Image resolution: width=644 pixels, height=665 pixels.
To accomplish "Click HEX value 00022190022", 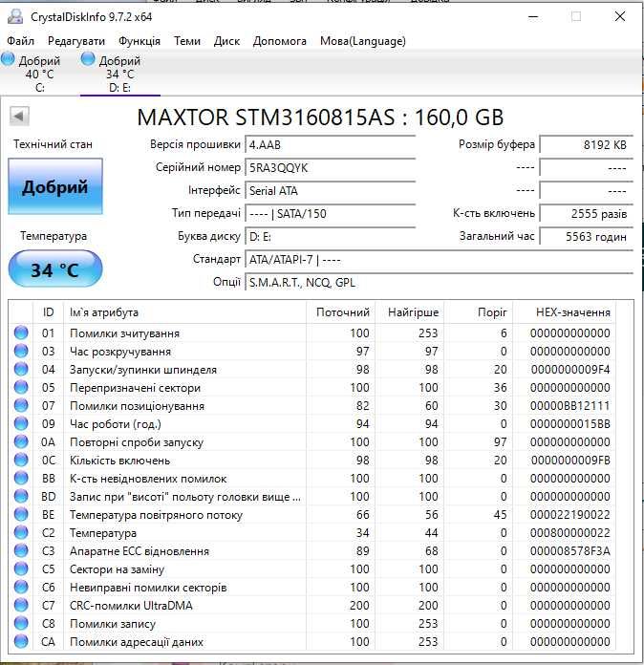I will coord(569,515).
